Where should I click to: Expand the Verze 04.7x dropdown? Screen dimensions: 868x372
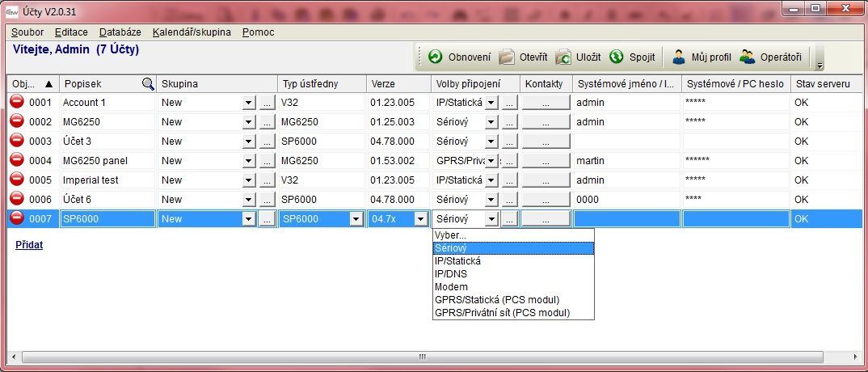(420, 219)
